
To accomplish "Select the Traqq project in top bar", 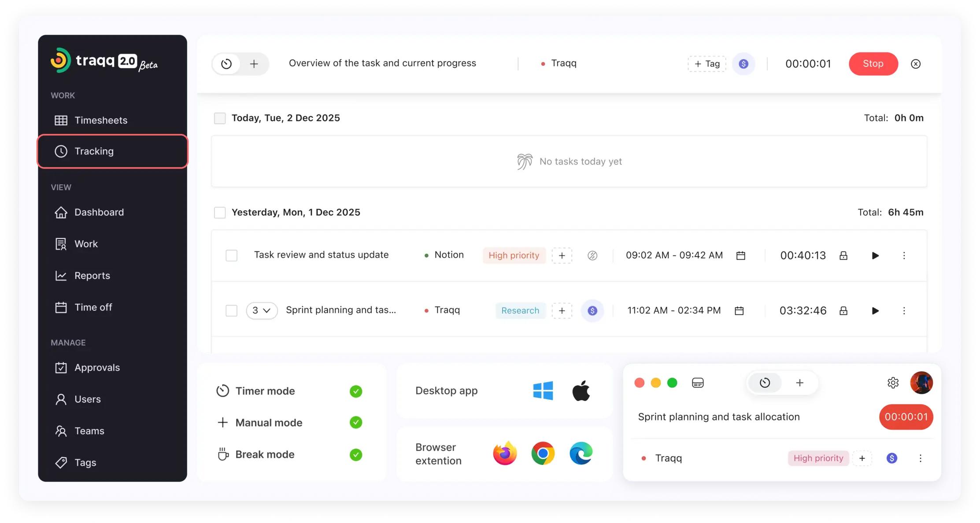I will click(x=558, y=63).
